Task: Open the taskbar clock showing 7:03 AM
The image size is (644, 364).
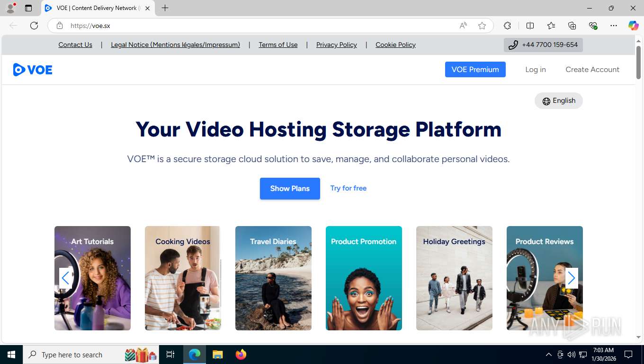Action: (x=603, y=355)
